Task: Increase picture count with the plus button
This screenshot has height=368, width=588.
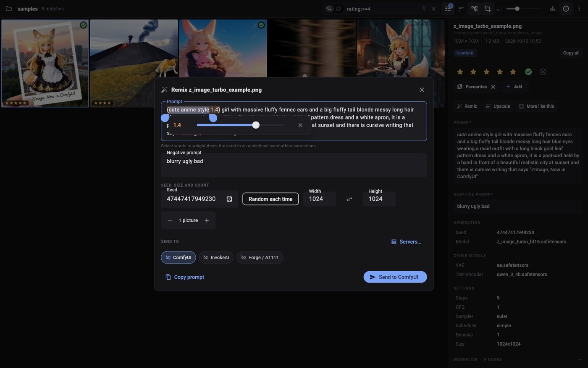Action: [x=207, y=220]
